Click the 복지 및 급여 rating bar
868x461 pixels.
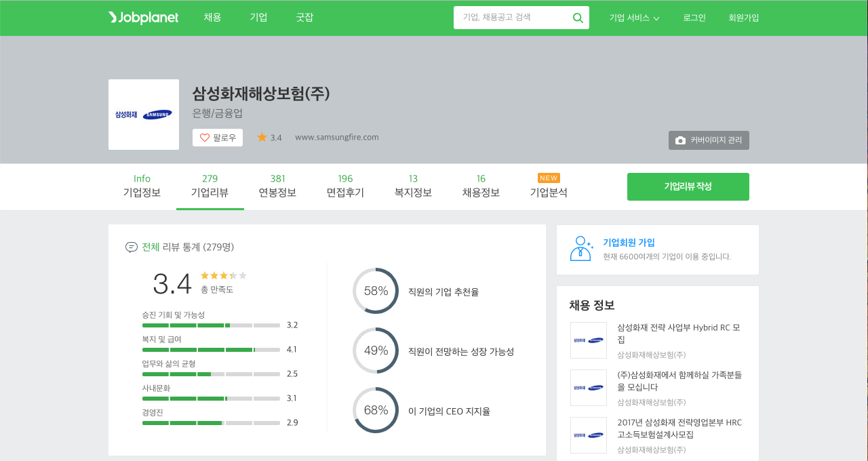[211, 350]
